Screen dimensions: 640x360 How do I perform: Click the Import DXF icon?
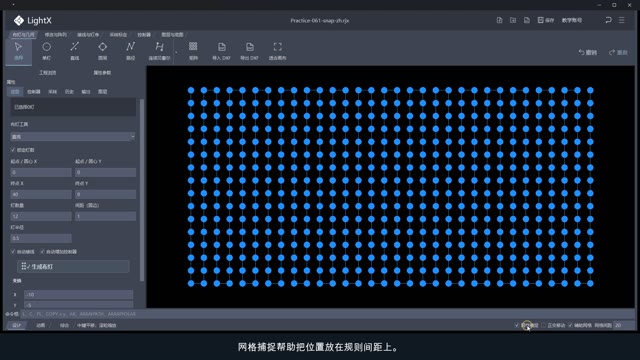(221, 51)
